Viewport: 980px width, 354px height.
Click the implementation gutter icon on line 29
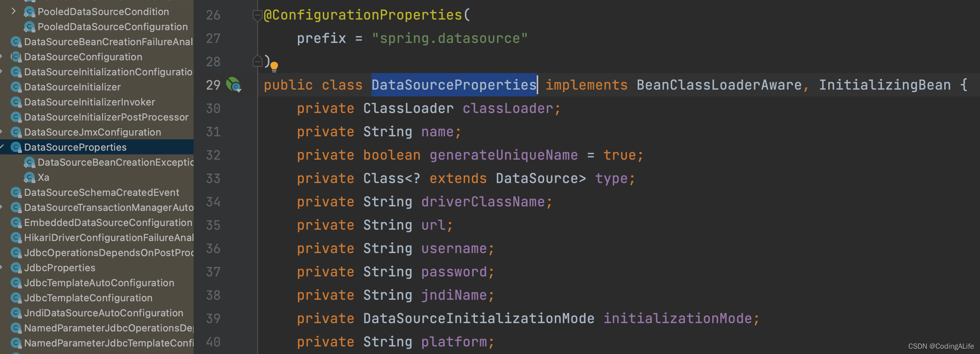coord(232,85)
